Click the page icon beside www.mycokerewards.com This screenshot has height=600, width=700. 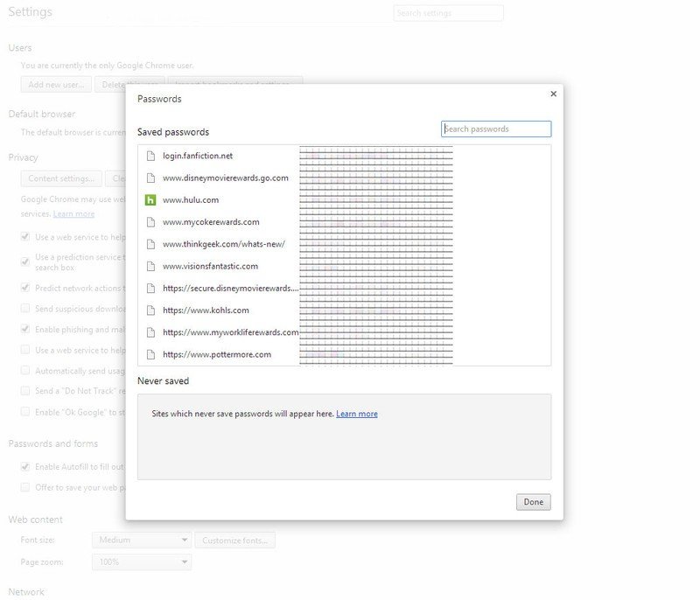150,222
